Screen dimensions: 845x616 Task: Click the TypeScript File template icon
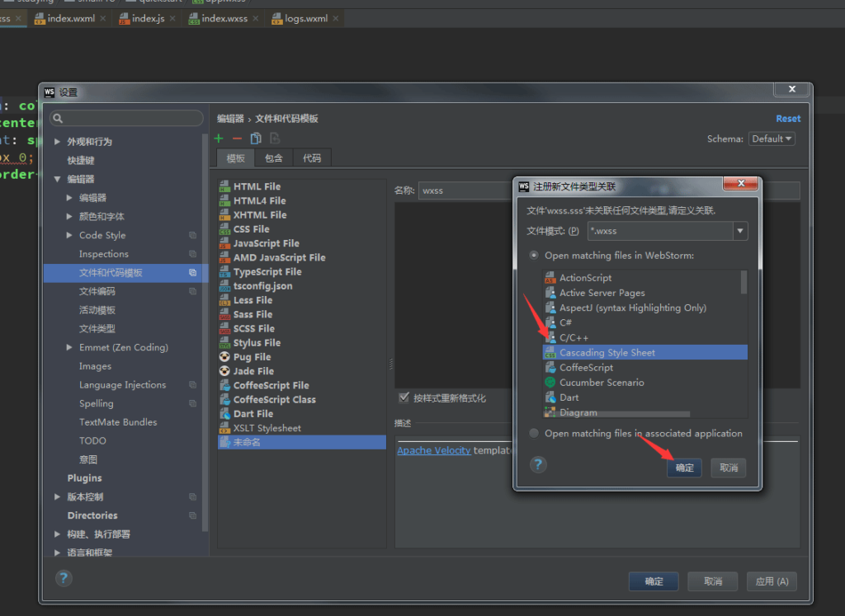(224, 272)
